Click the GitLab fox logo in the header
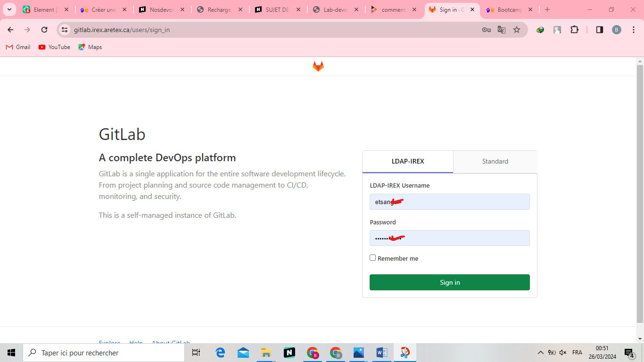The width and height of the screenshot is (644, 362). coord(318,66)
